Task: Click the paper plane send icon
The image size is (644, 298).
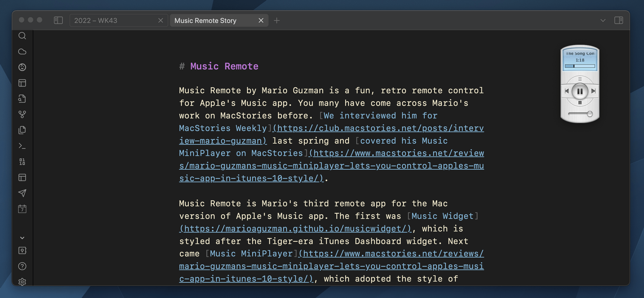Action: point(22,193)
